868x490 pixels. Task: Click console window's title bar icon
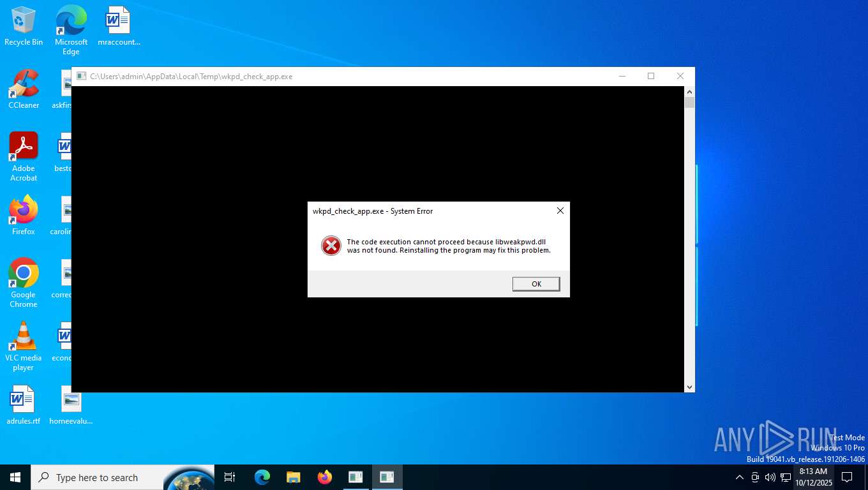coord(81,76)
